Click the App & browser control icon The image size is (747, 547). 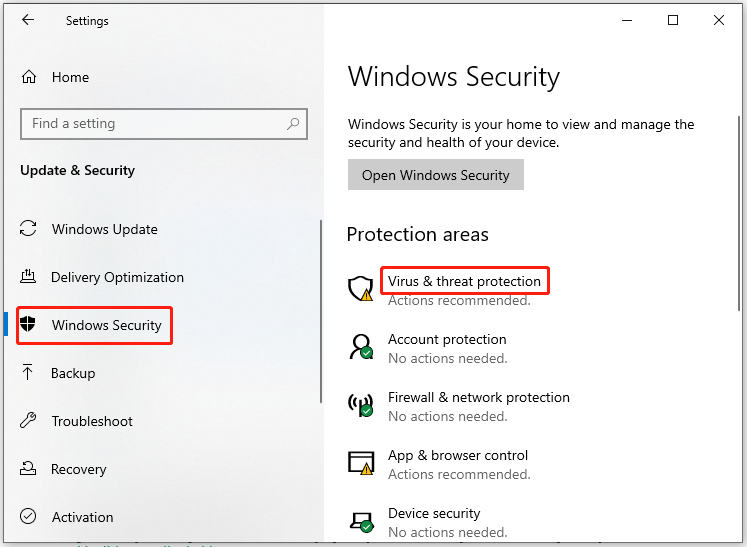(x=360, y=463)
